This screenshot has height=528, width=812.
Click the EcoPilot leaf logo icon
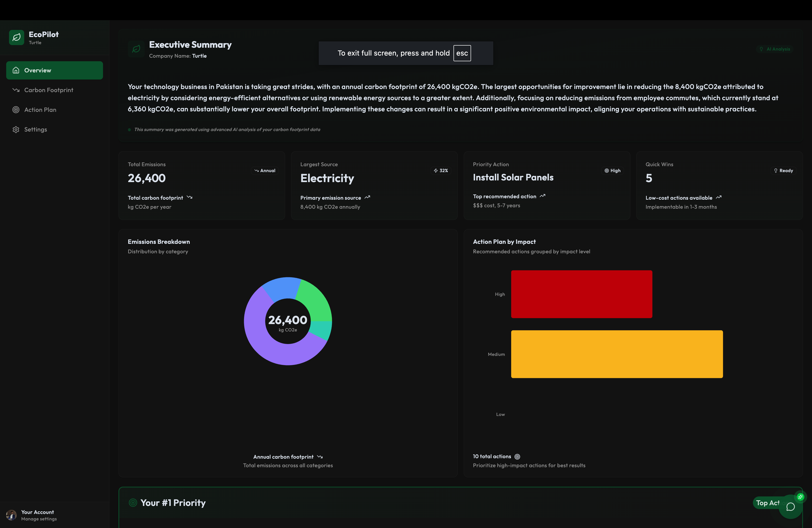tap(16, 38)
